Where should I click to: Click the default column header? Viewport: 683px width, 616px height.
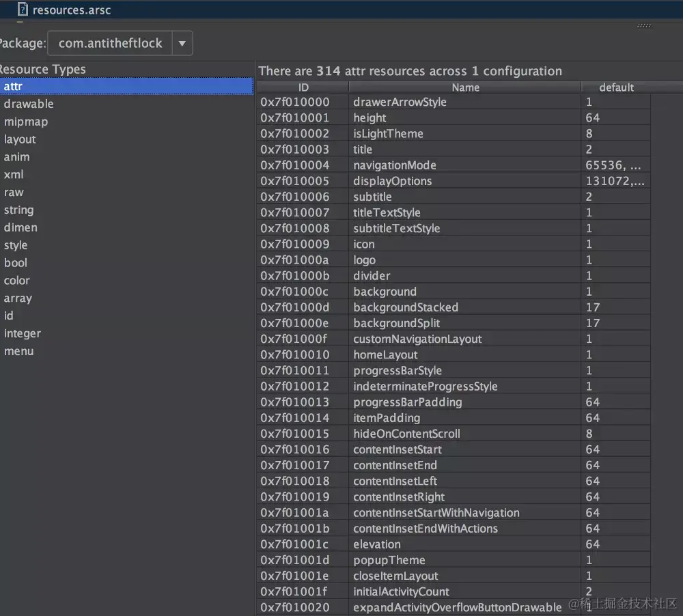click(x=616, y=87)
